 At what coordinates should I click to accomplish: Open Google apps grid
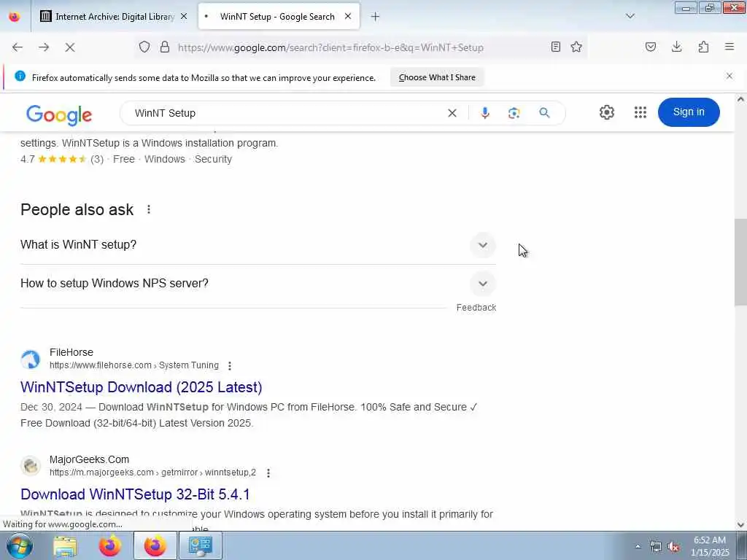coord(640,112)
